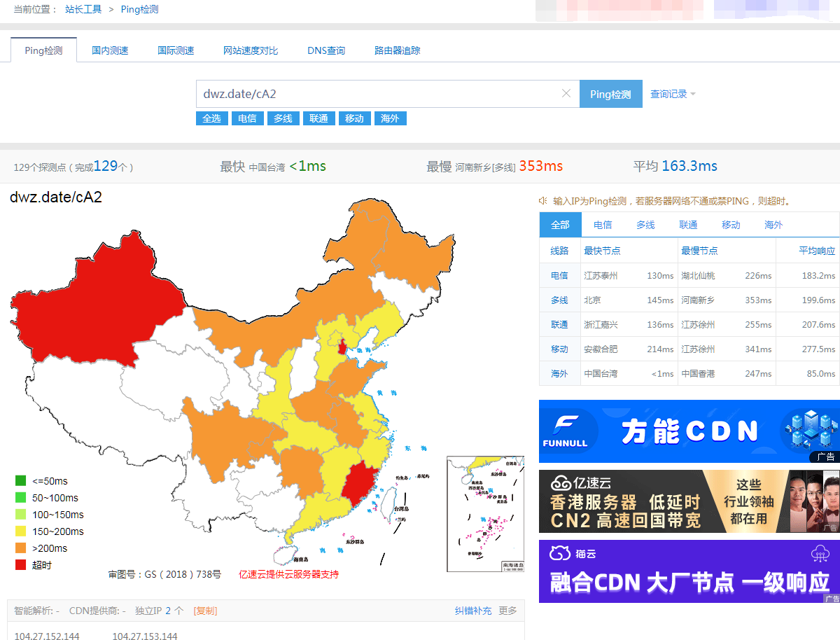
Task: Select the red 超时 legend swatch
Action: click(x=21, y=564)
